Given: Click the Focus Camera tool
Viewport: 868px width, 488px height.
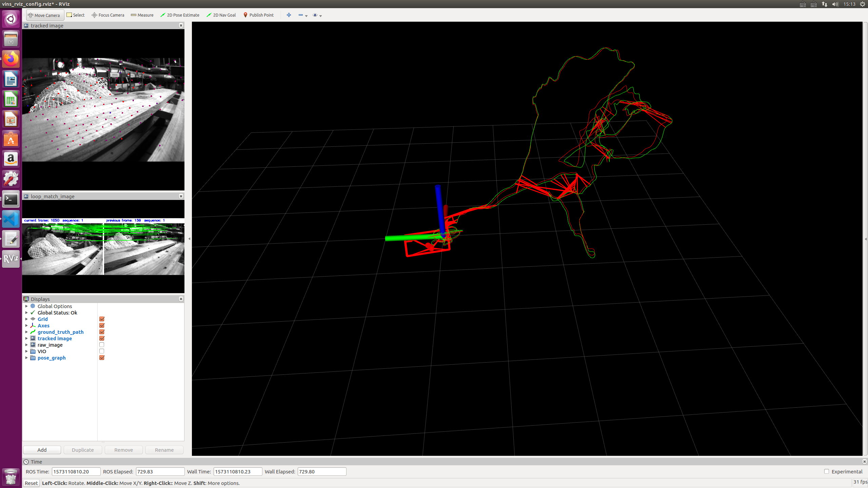Looking at the screenshot, I should pos(108,15).
